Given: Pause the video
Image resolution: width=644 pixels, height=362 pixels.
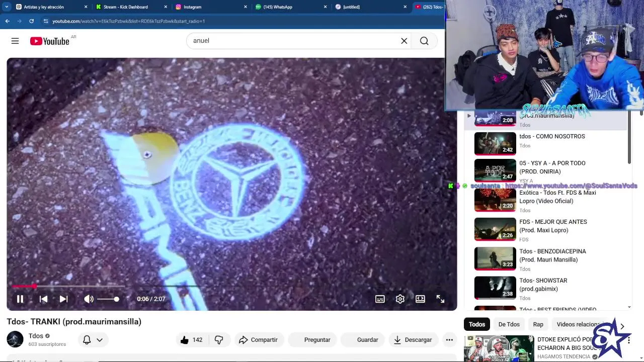Looking at the screenshot, I should pos(20,299).
